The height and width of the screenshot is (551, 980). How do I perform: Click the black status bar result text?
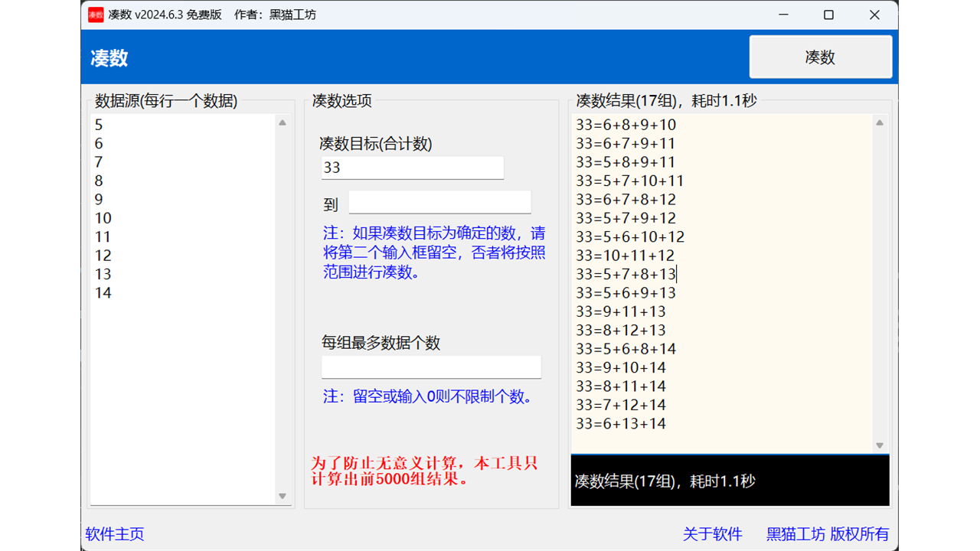coord(665,481)
